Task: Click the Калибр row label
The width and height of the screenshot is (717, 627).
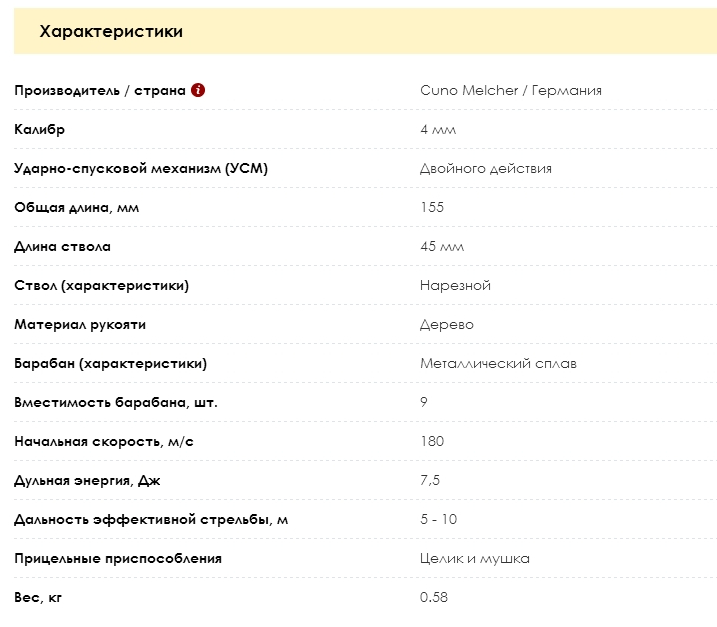Action: coord(39,130)
